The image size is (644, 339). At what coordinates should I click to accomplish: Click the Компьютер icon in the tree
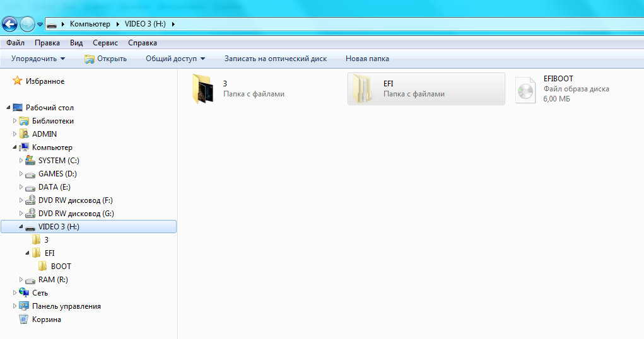[x=24, y=147]
